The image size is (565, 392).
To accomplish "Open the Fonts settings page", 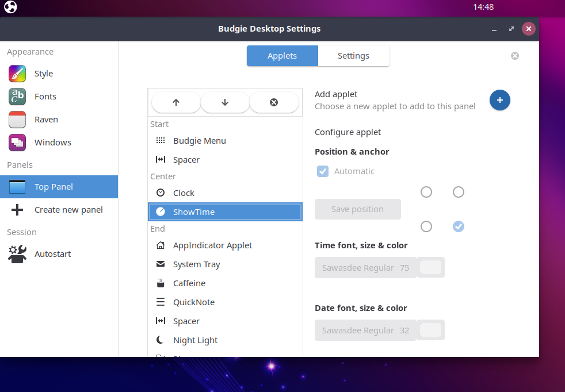I will [45, 97].
